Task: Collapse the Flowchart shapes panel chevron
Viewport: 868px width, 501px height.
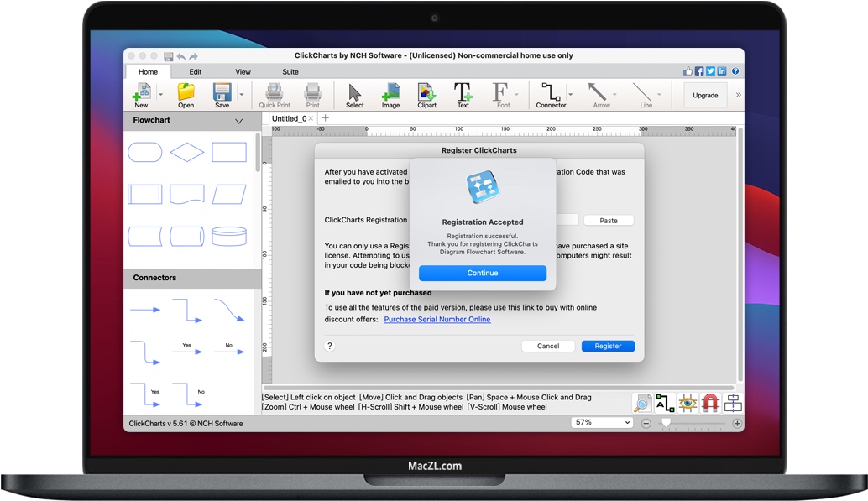Action: click(x=238, y=121)
